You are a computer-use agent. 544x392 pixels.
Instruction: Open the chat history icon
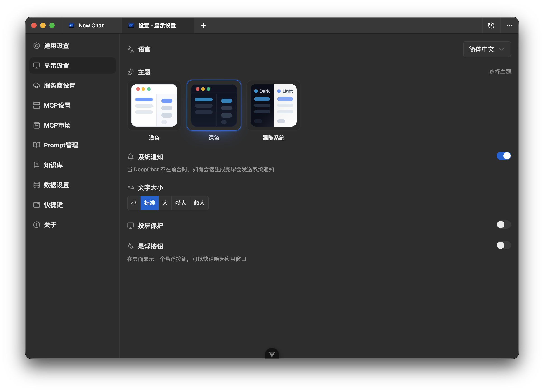click(491, 25)
